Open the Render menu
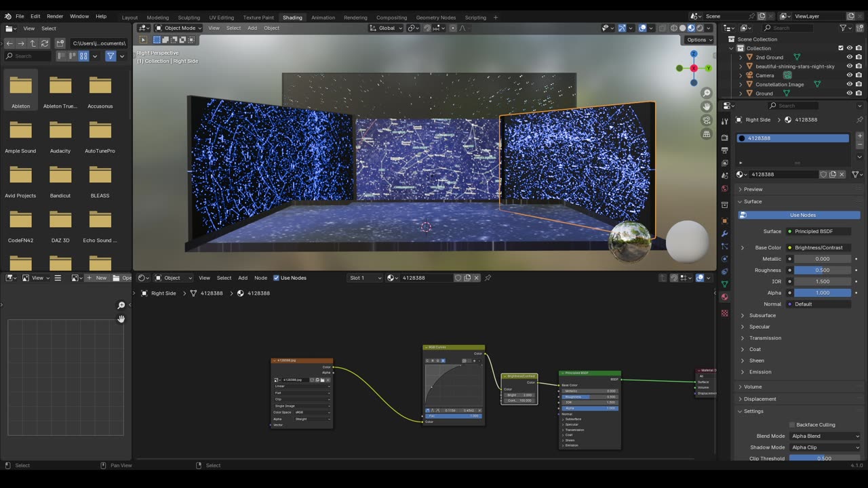 click(x=55, y=16)
